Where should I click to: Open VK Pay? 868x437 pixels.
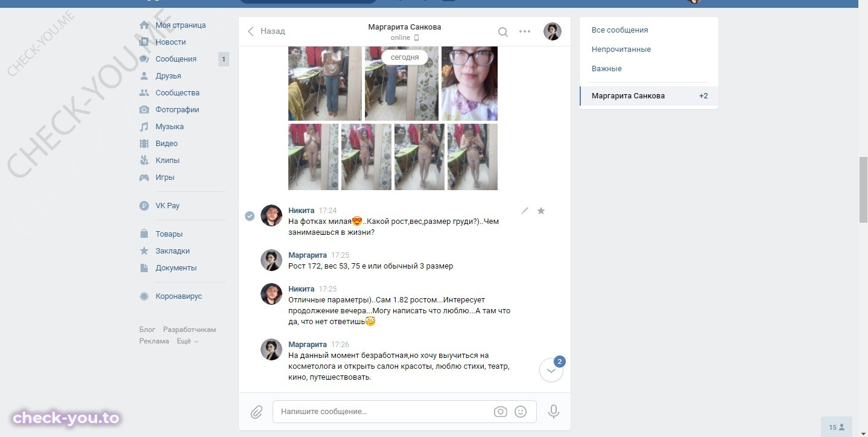coord(167,206)
